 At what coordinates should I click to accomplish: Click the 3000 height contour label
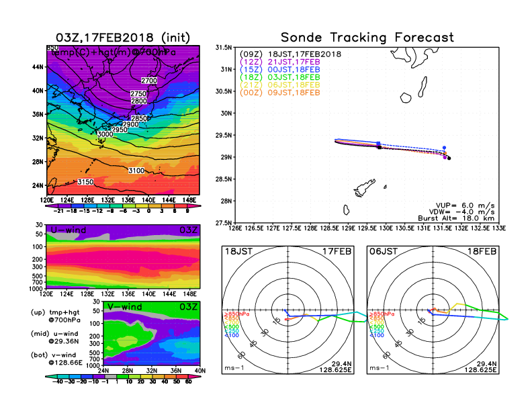[105, 134]
